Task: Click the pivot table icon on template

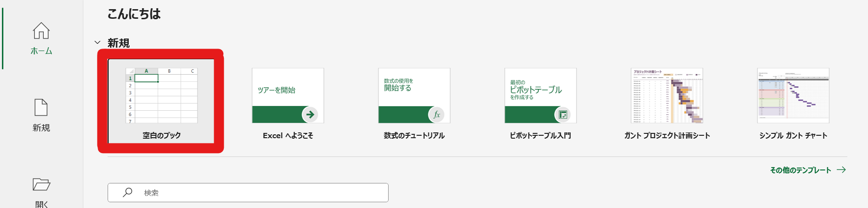Action: tap(562, 115)
